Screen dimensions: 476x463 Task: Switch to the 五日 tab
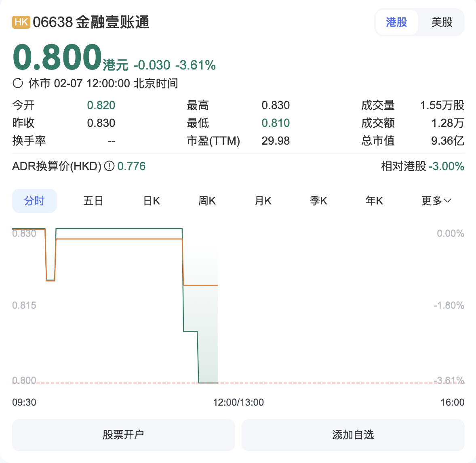pyautogui.click(x=93, y=200)
